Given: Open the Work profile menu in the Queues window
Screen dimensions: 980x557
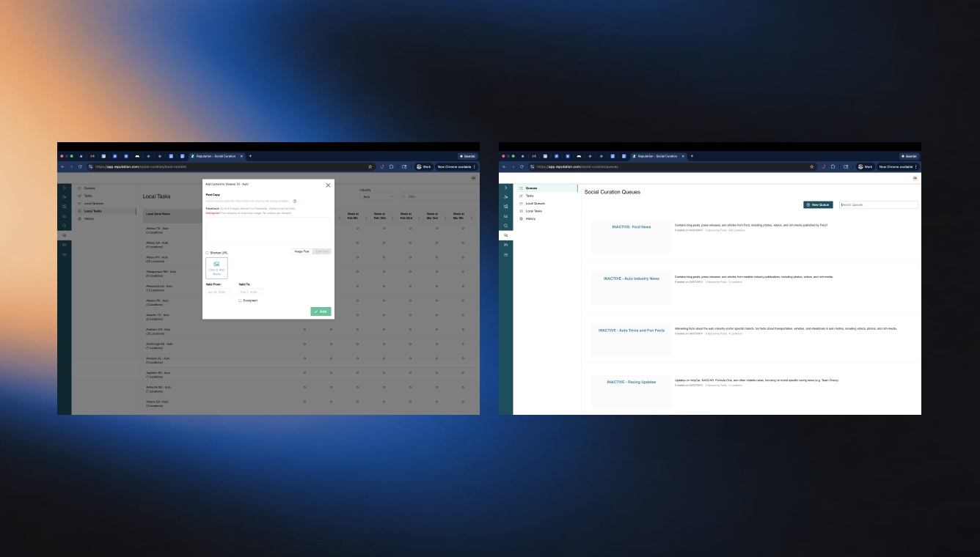Looking at the screenshot, I should [866, 166].
